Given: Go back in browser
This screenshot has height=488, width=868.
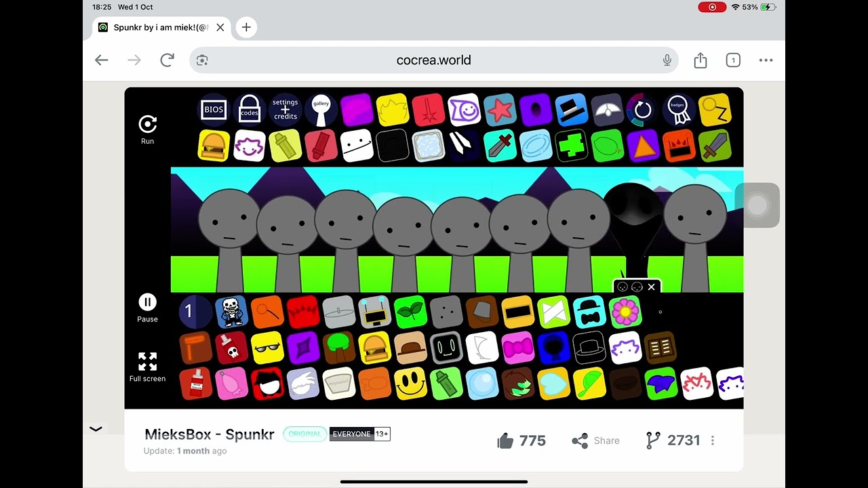Looking at the screenshot, I should 102,60.
